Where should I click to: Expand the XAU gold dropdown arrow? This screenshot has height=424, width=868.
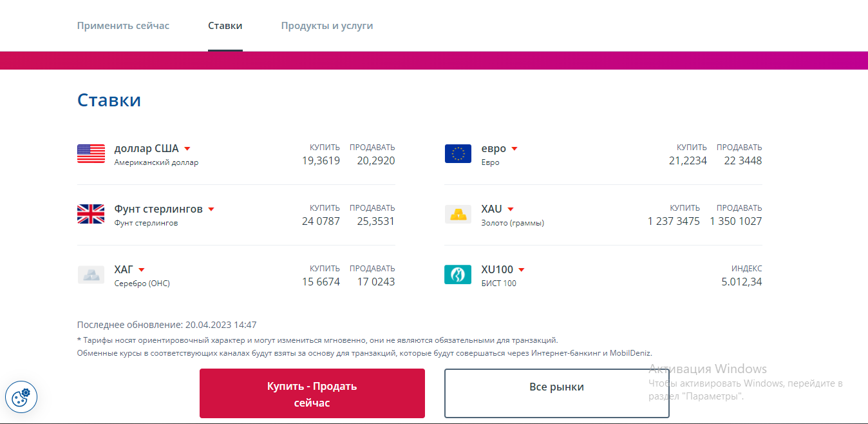511,209
